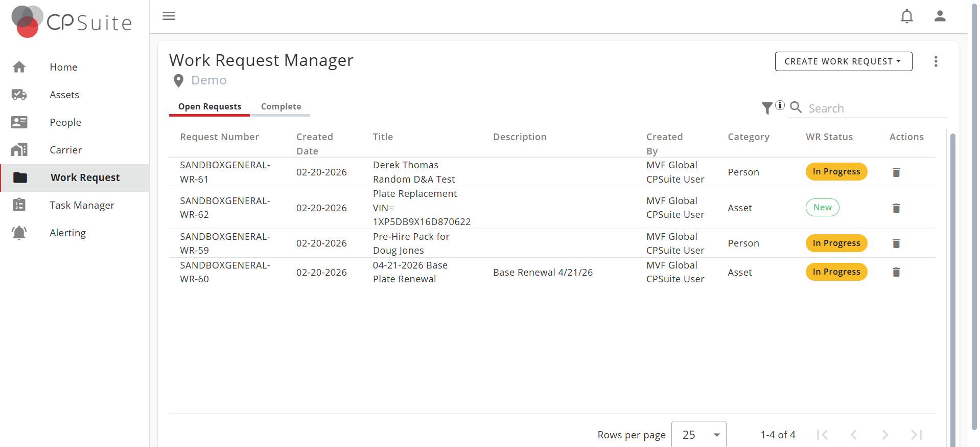Toggle the hamburger sidebar menu
The width and height of the screenshot is (980, 447).
click(169, 16)
